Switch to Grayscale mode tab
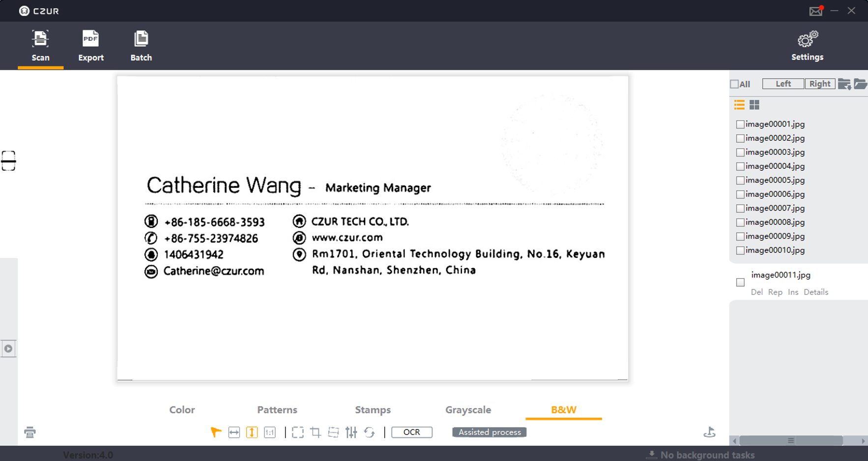868x461 pixels. pos(468,409)
